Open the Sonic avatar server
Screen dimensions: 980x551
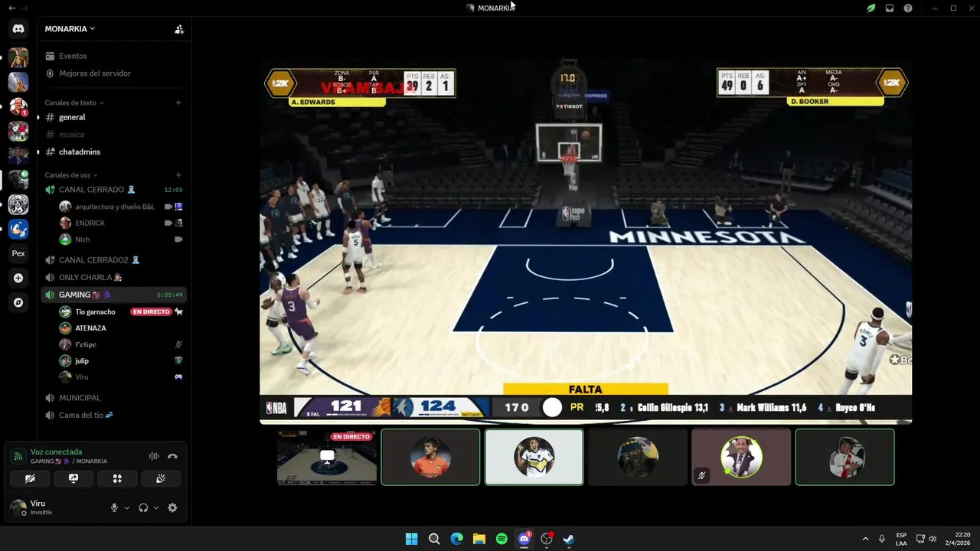pyautogui.click(x=18, y=229)
